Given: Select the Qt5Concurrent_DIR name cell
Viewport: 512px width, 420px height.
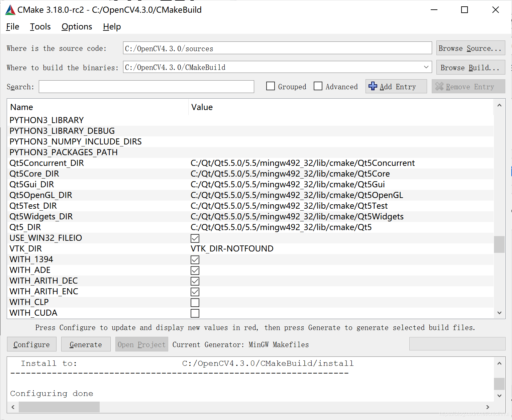Looking at the screenshot, I should click(47, 163).
